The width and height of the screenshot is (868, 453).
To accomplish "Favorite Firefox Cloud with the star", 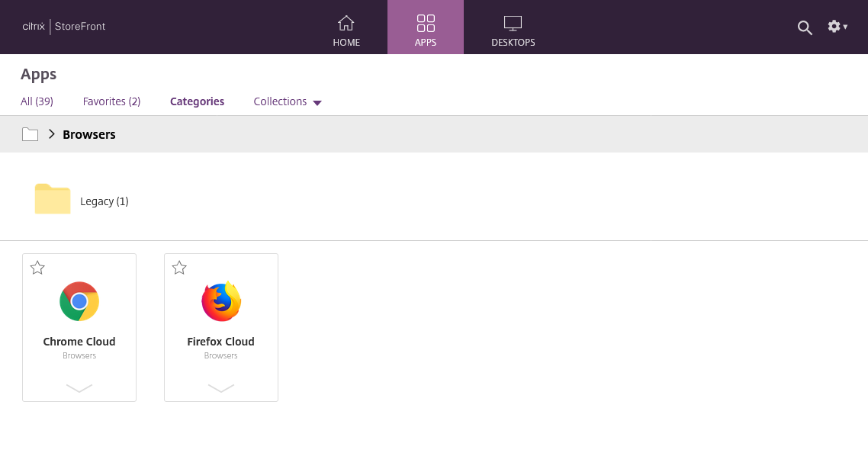I will pos(179,268).
